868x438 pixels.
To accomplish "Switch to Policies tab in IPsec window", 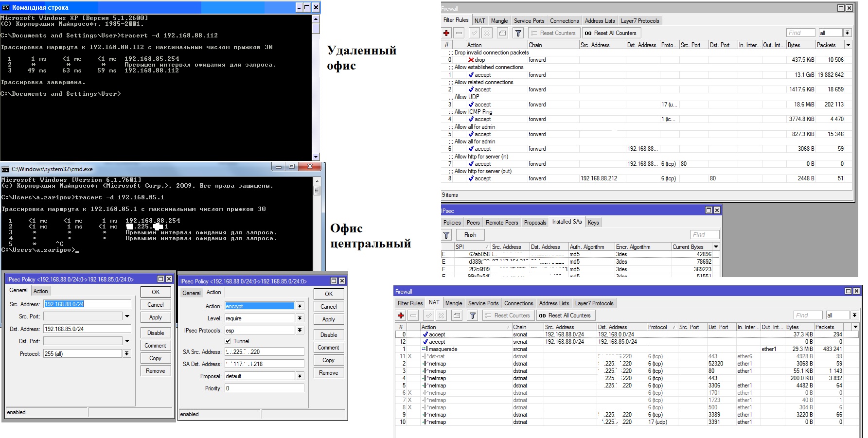I will 452,222.
